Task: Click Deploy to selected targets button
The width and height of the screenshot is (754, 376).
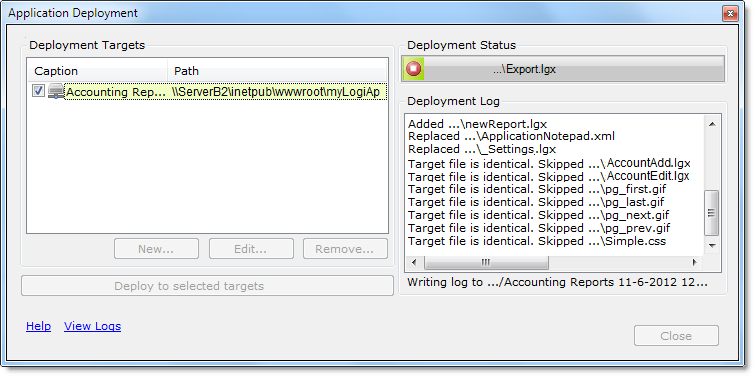Action: (x=207, y=286)
